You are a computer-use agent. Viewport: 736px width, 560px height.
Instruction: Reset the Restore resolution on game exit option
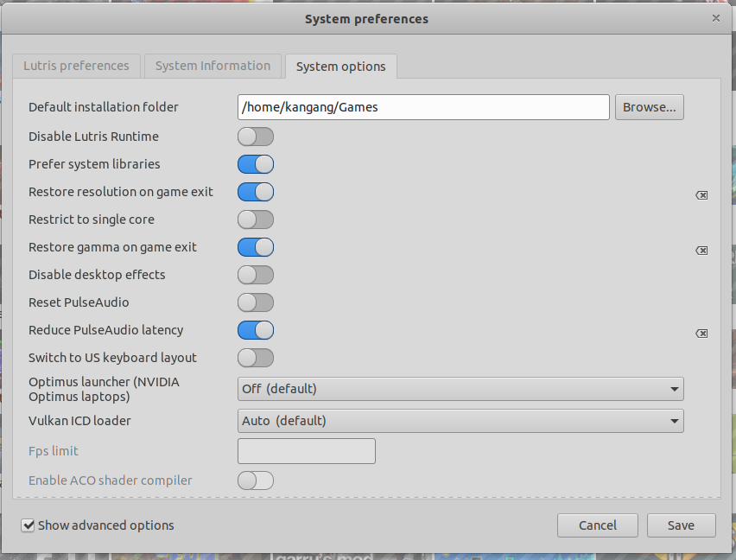pyautogui.click(x=701, y=195)
